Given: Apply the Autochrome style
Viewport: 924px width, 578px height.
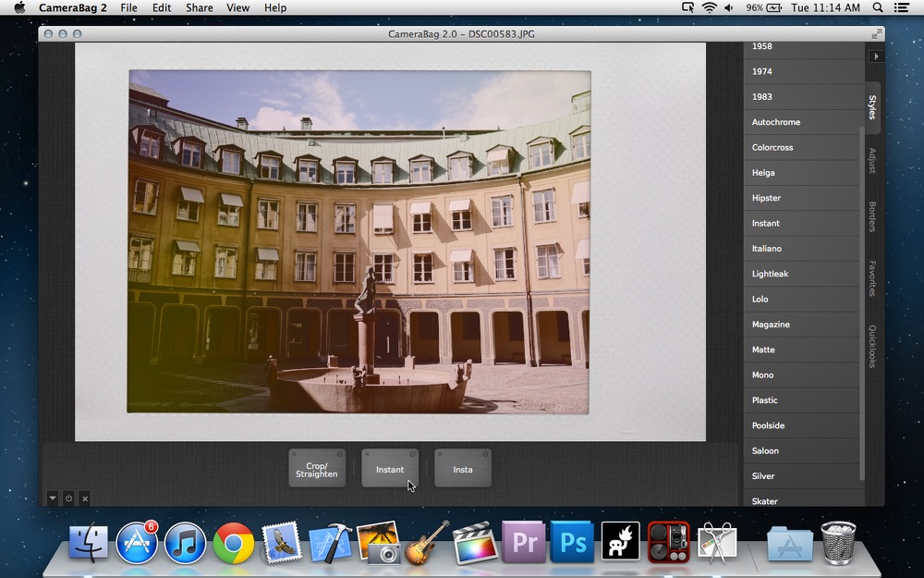Looking at the screenshot, I should 801,122.
